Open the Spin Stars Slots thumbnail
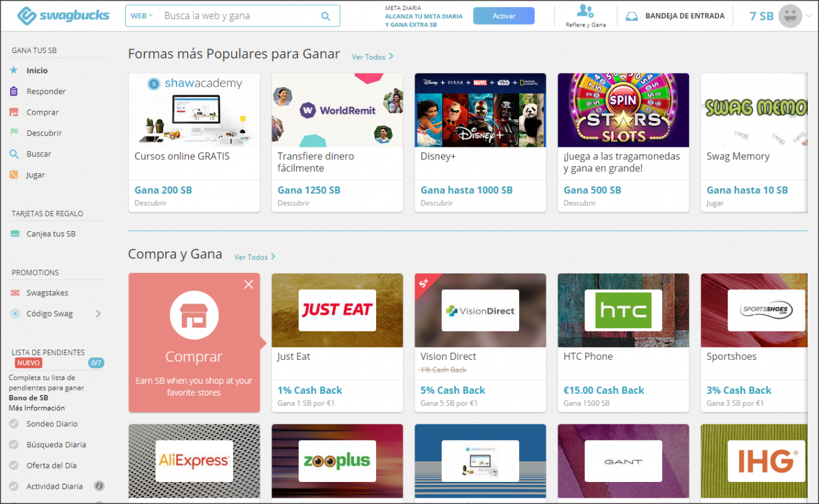Screen dimensions: 819x504 coord(623,110)
